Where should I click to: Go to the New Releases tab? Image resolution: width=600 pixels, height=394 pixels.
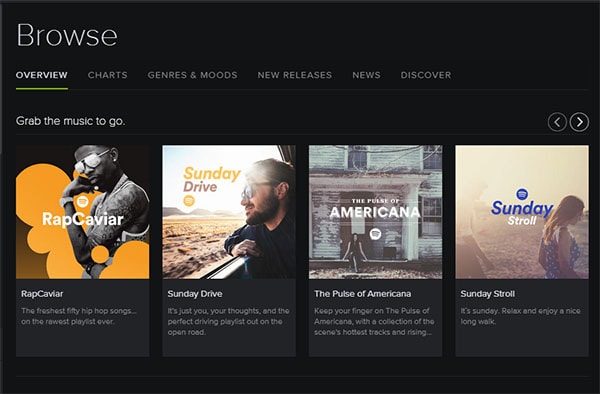[295, 75]
